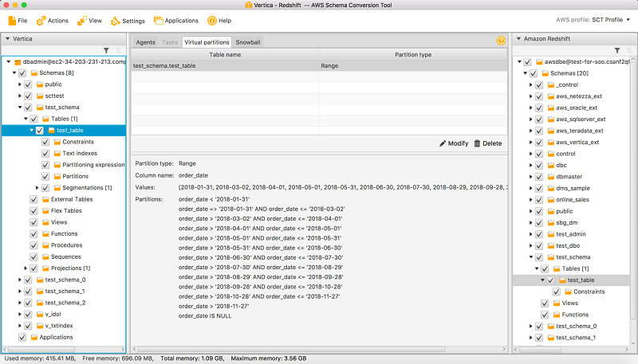The width and height of the screenshot is (638, 364).
Task: Click the Help info icon
Action: point(212,21)
